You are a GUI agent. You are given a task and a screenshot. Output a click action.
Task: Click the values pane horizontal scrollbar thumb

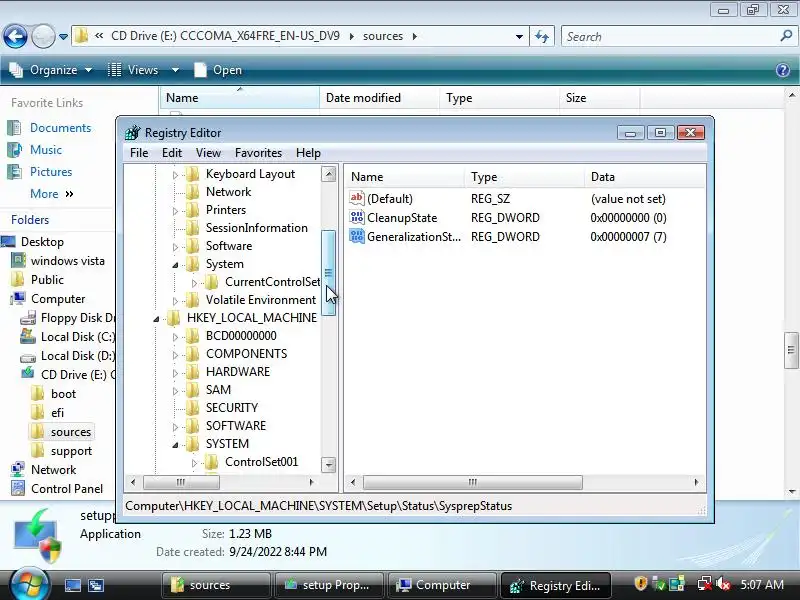click(472, 482)
